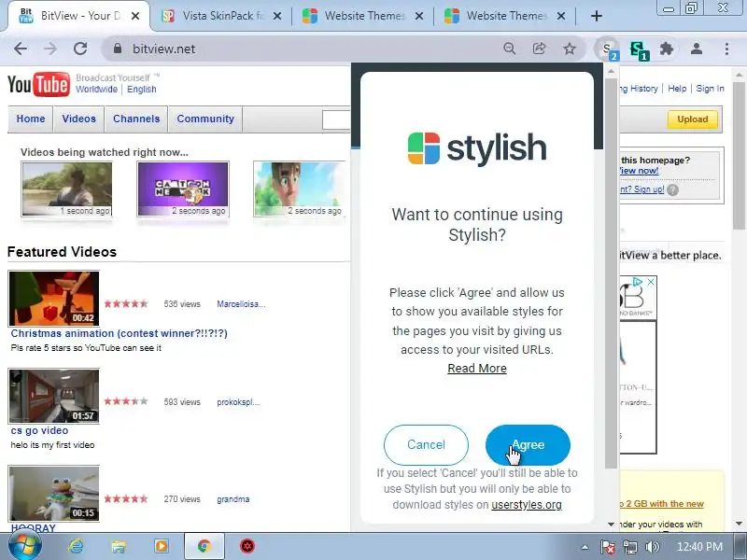Open the Windows Start button

[x=24, y=546]
